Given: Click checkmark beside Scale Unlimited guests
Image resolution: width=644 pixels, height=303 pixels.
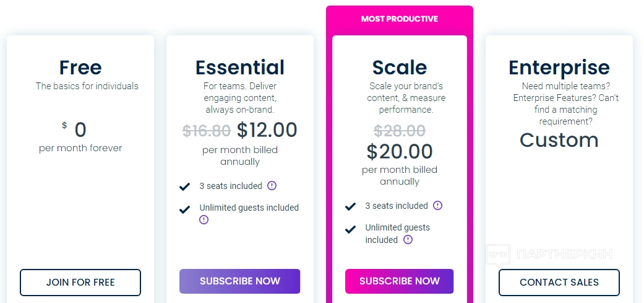Looking at the screenshot, I should click(350, 229).
